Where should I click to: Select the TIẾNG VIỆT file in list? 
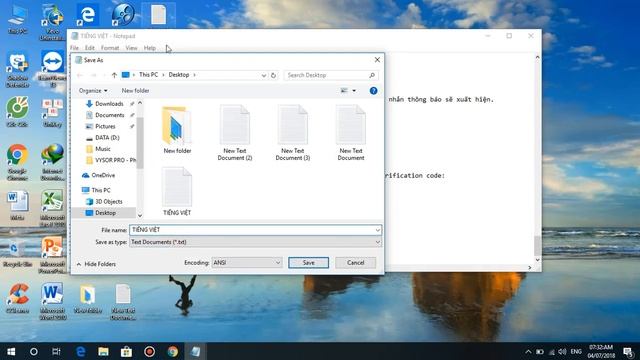click(x=177, y=191)
